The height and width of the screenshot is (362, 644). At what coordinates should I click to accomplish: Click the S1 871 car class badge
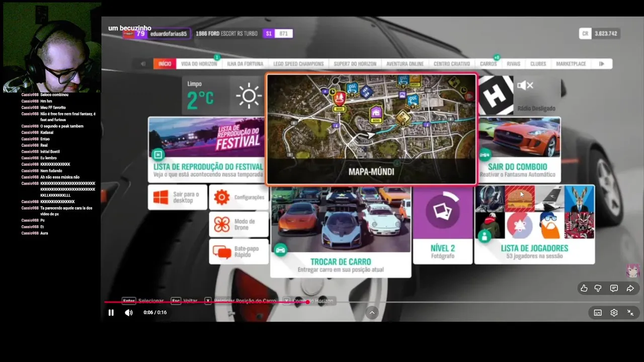click(277, 34)
